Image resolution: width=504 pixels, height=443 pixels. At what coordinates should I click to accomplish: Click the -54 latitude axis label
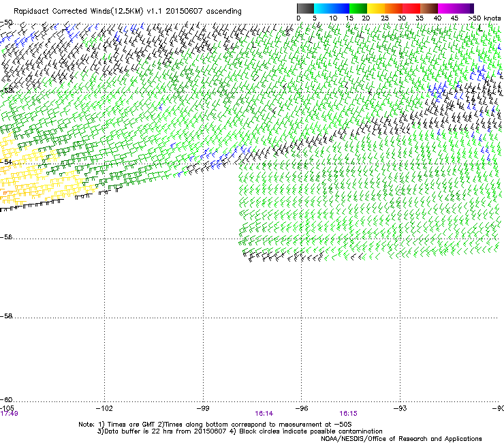tap(6, 162)
